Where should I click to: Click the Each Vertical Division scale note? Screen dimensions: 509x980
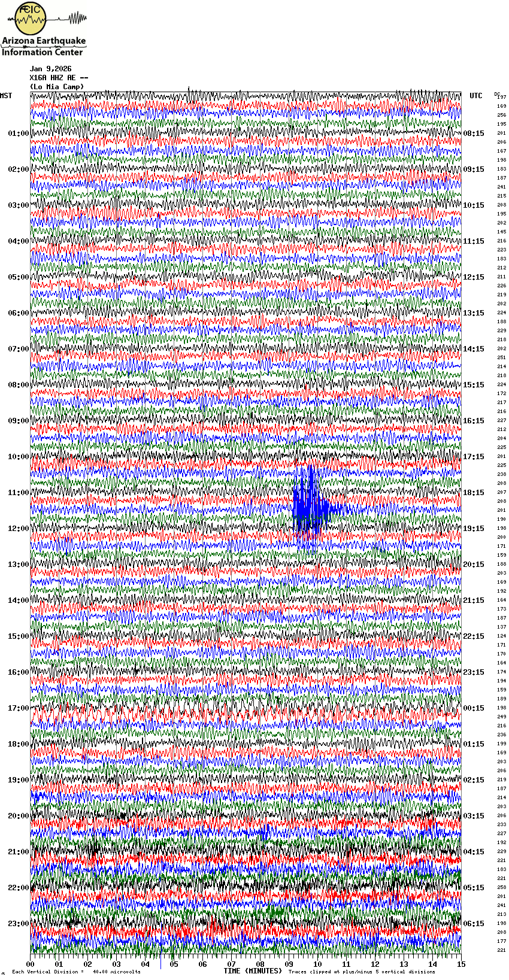pyautogui.click(x=76, y=972)
